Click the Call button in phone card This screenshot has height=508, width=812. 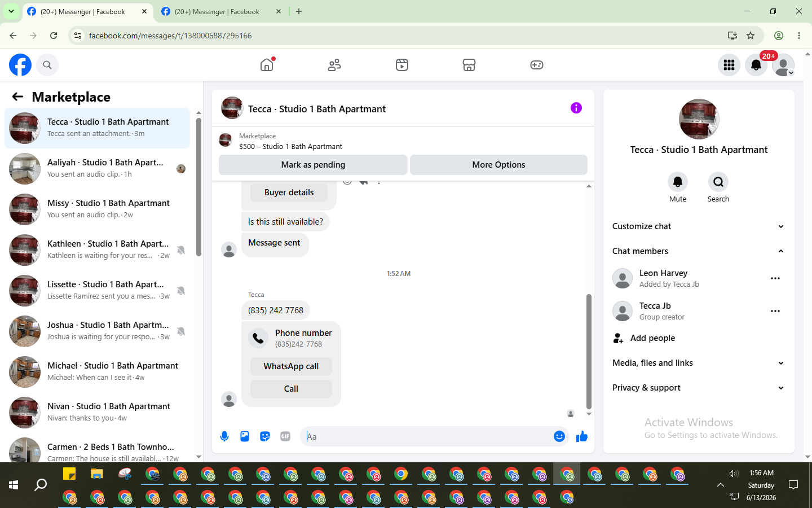click(x=291, y=389)
